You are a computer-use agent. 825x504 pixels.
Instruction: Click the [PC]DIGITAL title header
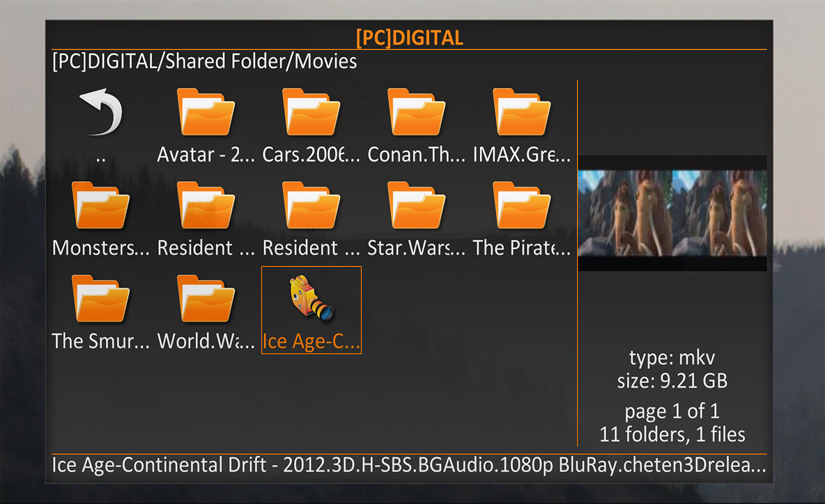click(x=409, y=38)
